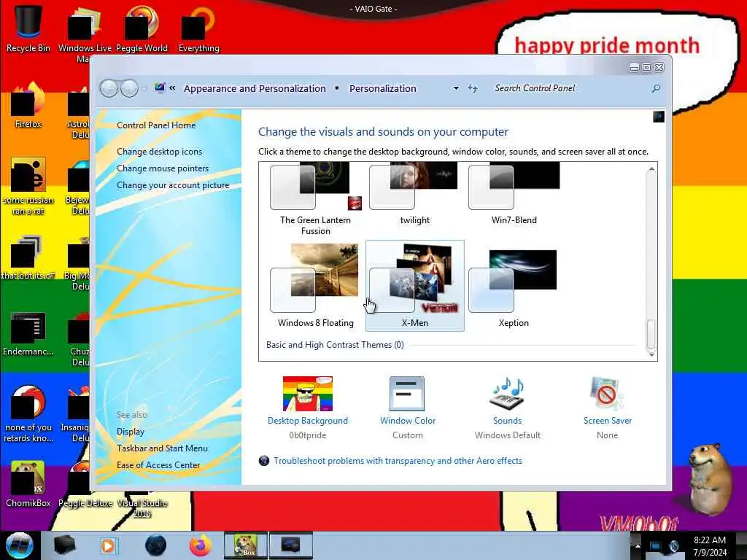Open Change desktop icons link

159,152
